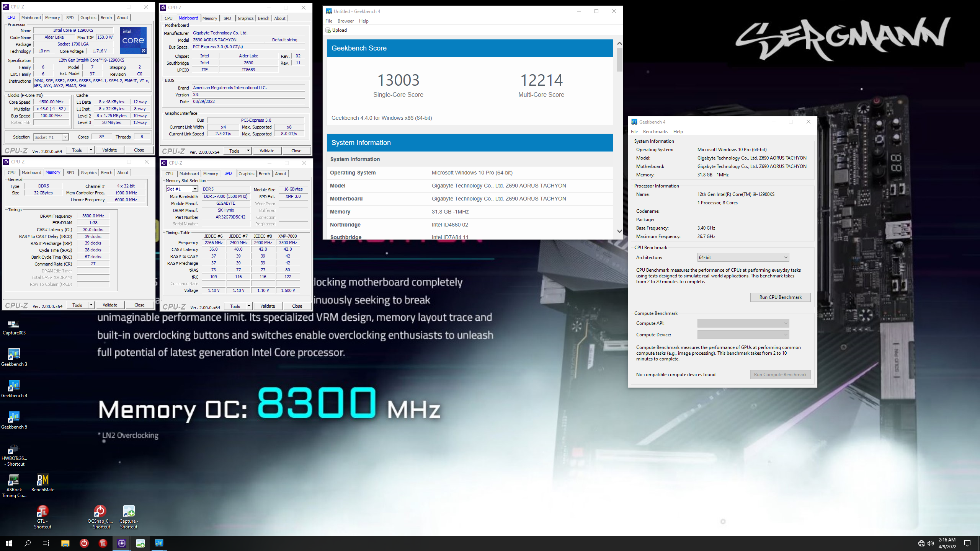
Task: Click Intel Core i9 logo in CPU-Z
Action: point(133,40)
